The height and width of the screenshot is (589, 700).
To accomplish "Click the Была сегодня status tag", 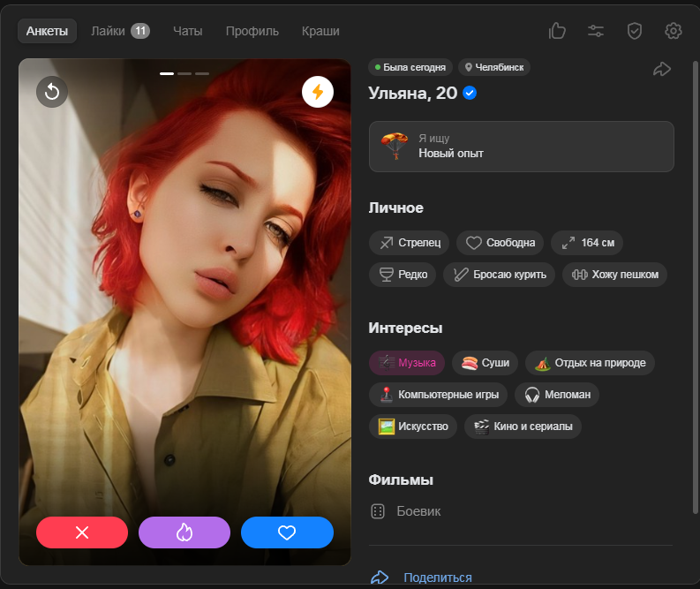I will (x=410, y=67).
